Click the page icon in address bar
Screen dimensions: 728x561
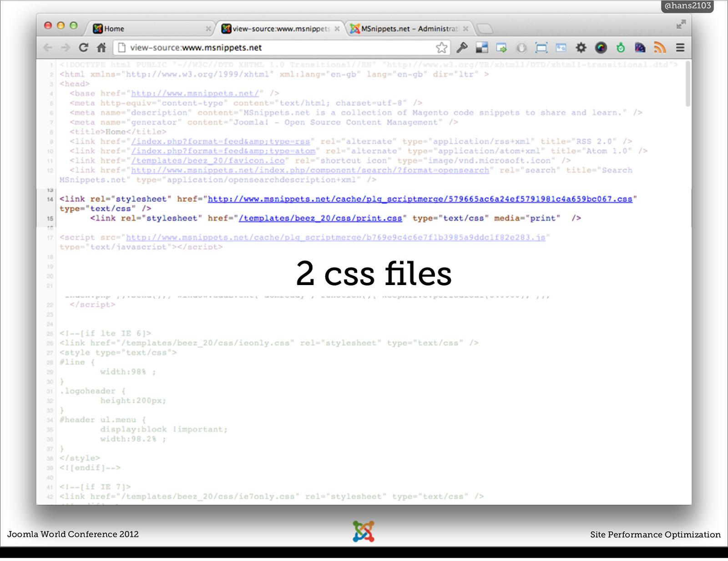click(x=121, y=48)
